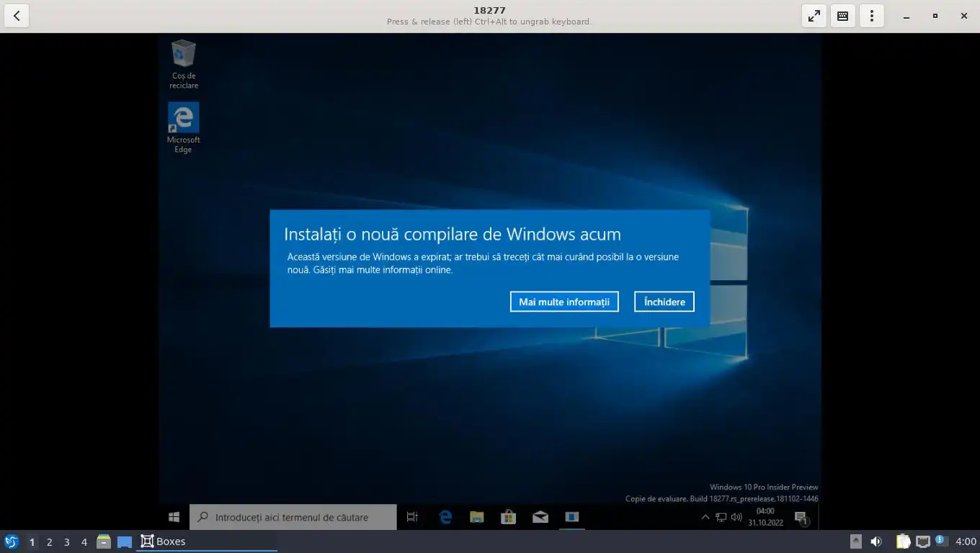Switch to workspace 4

(x=84, y=541)
